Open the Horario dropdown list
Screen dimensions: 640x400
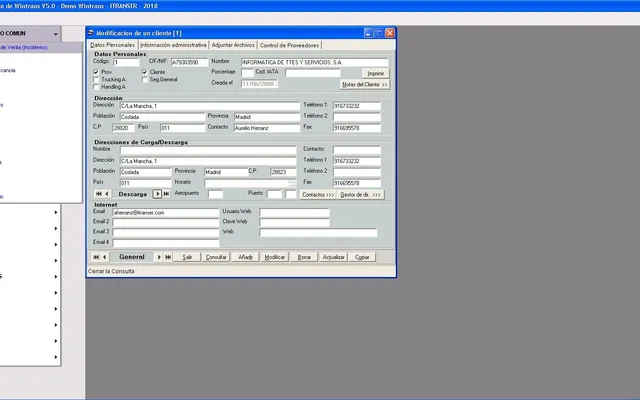point(291,183)
